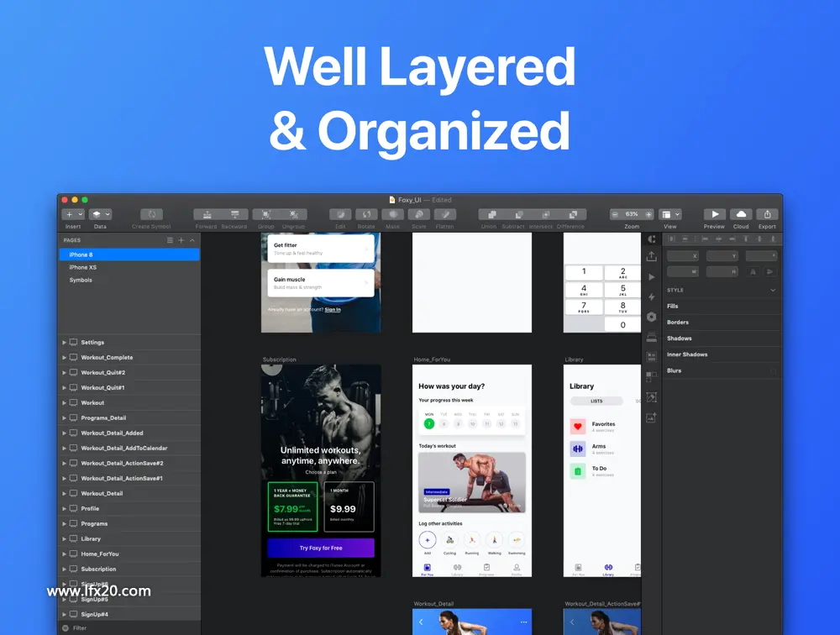Zoom out with the minus button
Image resolution: width=840 pixels, height=635 pixels.
point(615,214)
